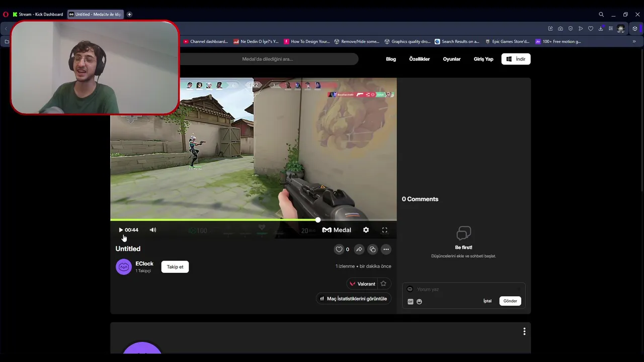Switch to the Stream - Kick Dashboard tab

[38, 14]
